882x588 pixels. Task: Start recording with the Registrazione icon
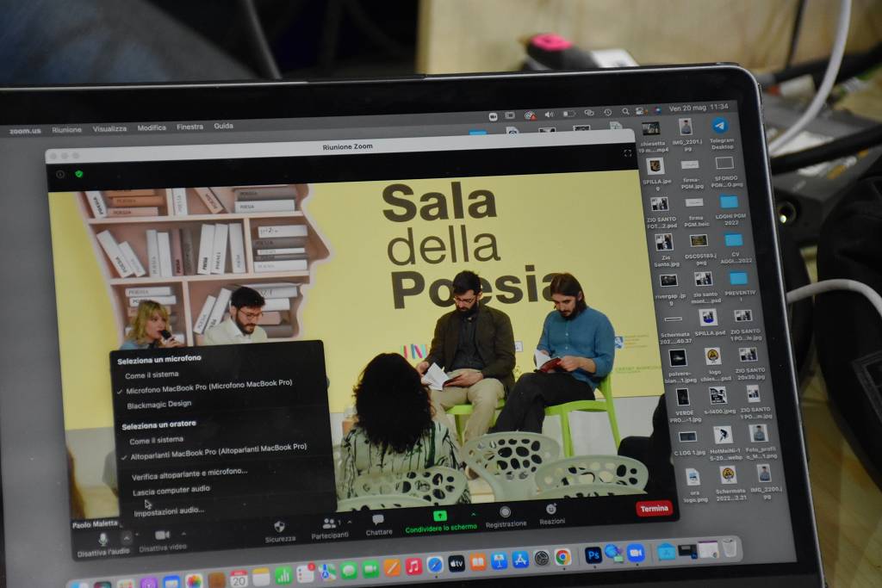pyautogui.click(x=505, y=511)
